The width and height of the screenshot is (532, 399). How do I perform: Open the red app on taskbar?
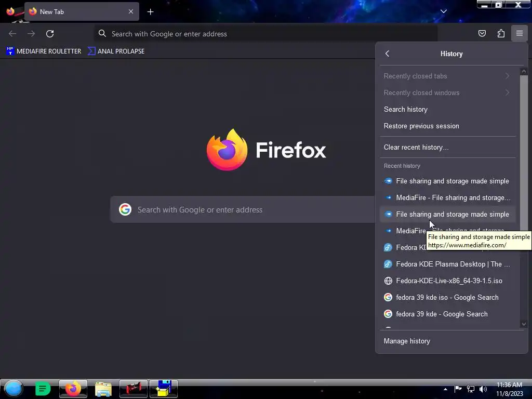(134, 389)
